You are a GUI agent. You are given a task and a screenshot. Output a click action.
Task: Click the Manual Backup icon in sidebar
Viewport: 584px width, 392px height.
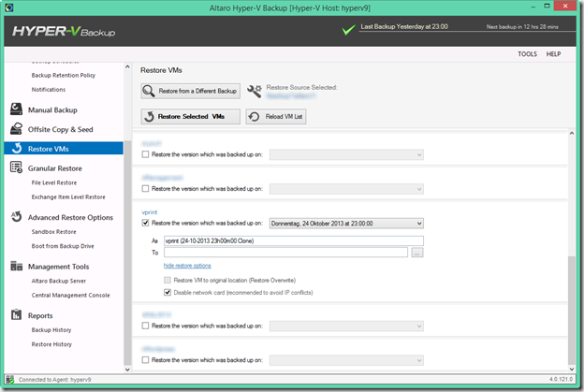coord(17,109)
